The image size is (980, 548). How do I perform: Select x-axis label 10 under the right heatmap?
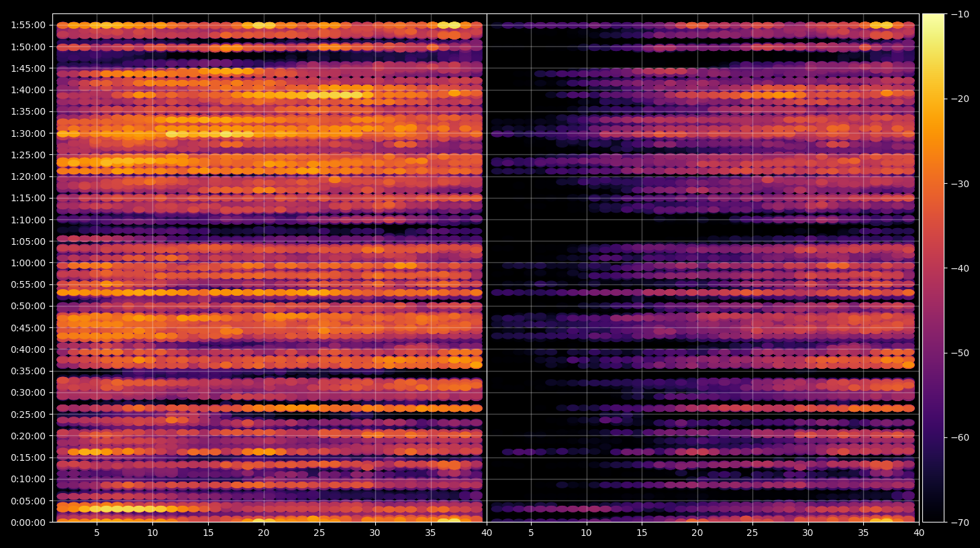tap(586, 533)
